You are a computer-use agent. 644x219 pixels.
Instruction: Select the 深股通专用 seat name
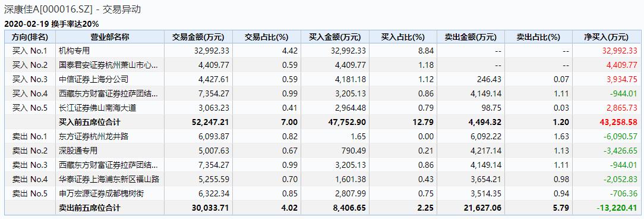78,151
